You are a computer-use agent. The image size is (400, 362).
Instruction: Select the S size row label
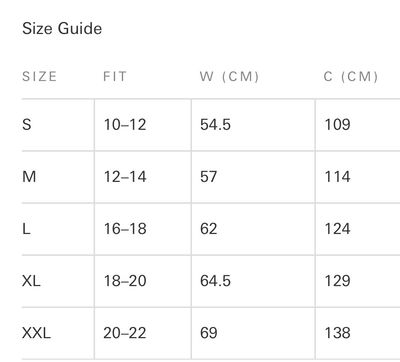(x=27, y=125)
